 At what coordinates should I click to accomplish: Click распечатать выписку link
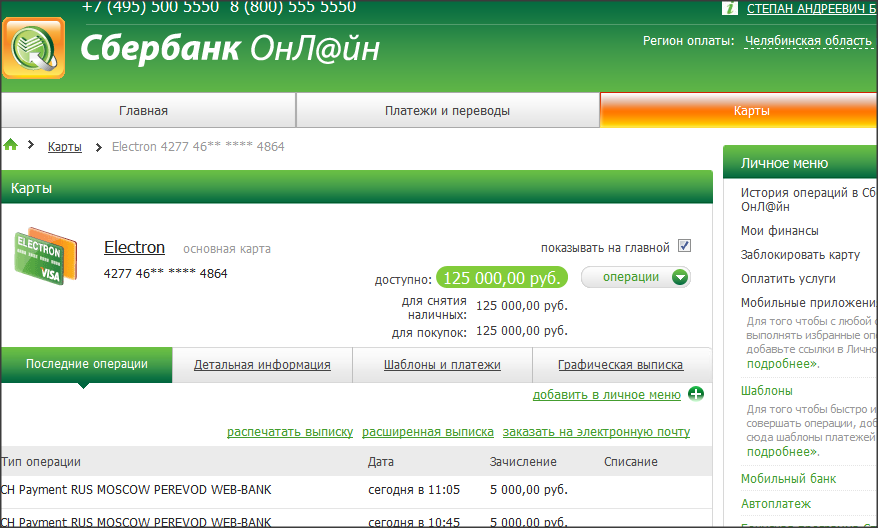(x=290, y=432)
